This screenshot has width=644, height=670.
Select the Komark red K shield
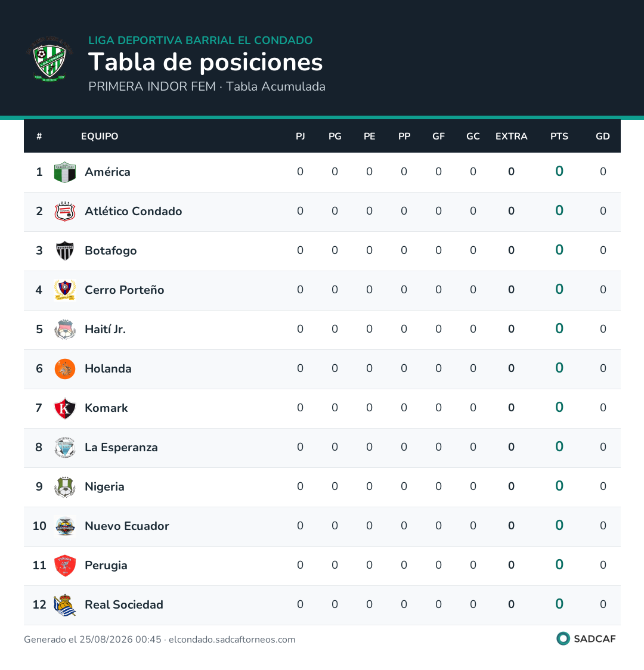pos(65,408)
